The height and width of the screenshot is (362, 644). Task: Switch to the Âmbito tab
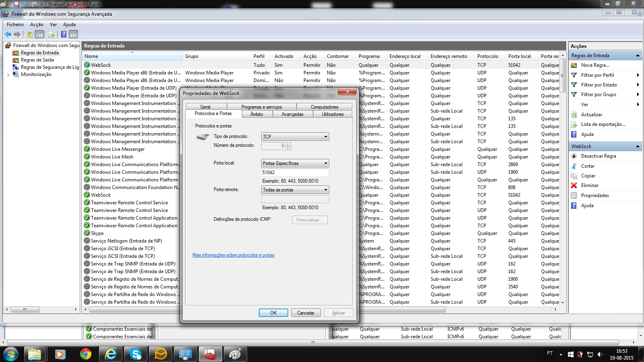257,114
